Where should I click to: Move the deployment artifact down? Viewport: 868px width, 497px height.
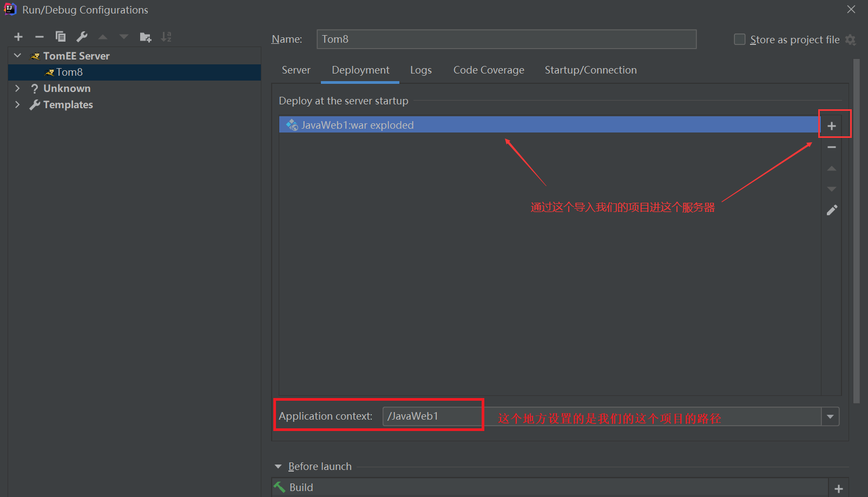tap(832, 189)
